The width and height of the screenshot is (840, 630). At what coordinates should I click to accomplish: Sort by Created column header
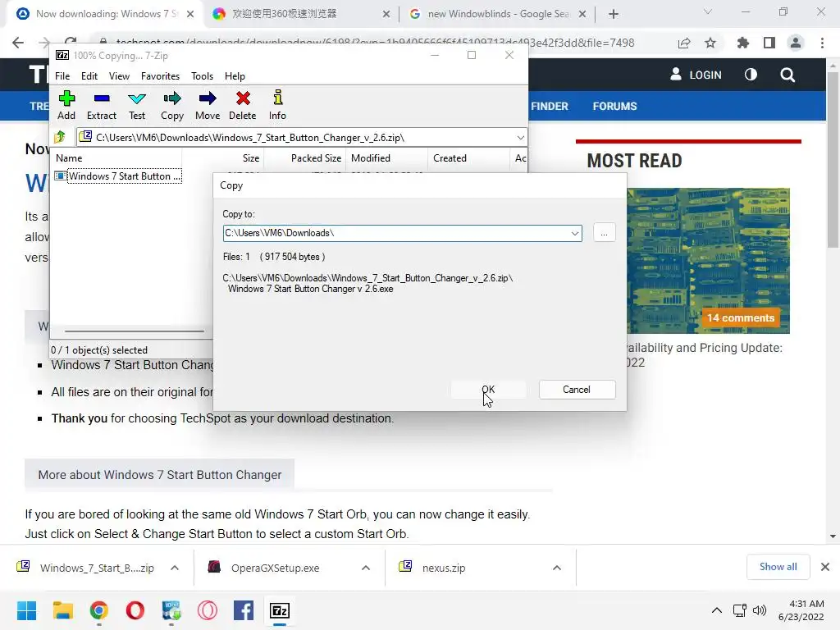[468, 158]
